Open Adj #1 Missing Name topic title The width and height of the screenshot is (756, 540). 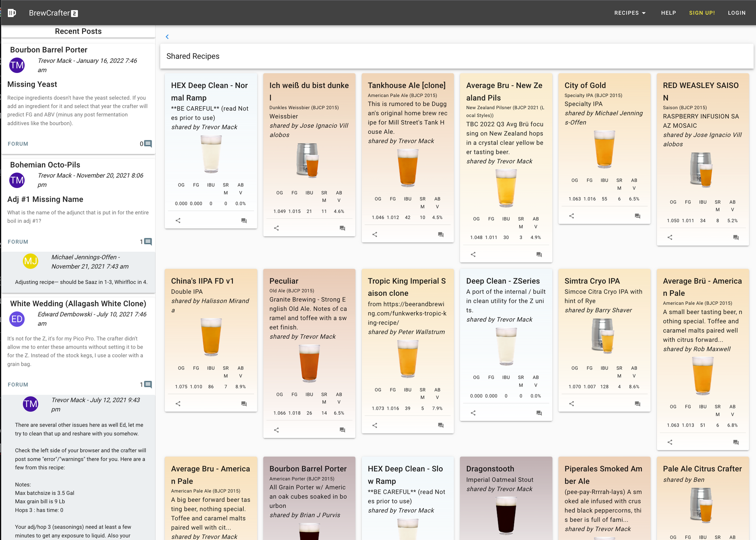(45, 199)
